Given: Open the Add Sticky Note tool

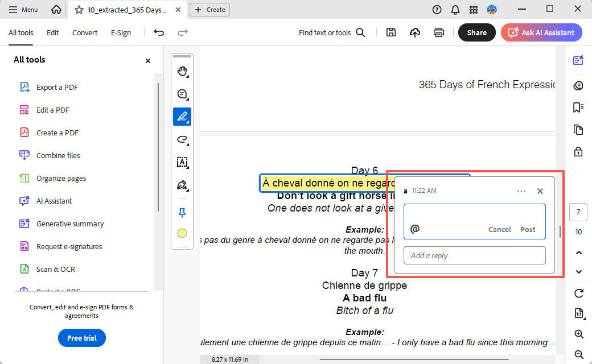Looking at the screenshot, I should (x=182, y=94).
